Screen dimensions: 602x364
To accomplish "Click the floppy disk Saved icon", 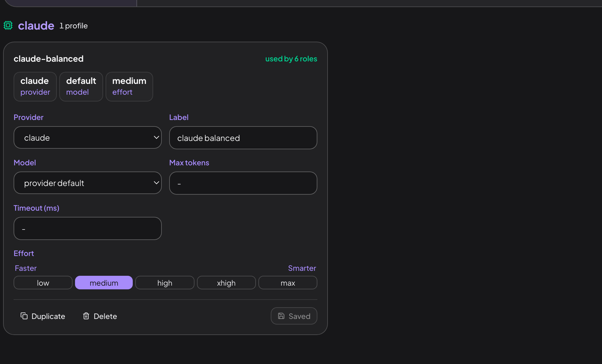I will tap(281, 316).
